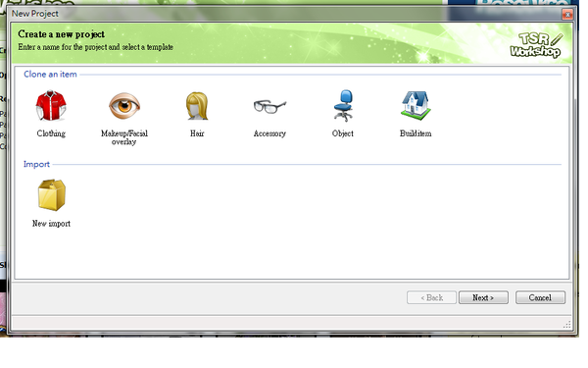Click the Import section heading
The width and height of the screenshot is (588, 368).
coord(36,164)
